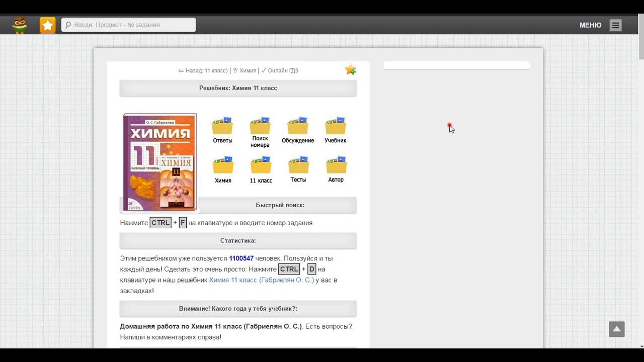644x362 pixels.
Task: Click the 'F' key label
Action: point(183,223)
